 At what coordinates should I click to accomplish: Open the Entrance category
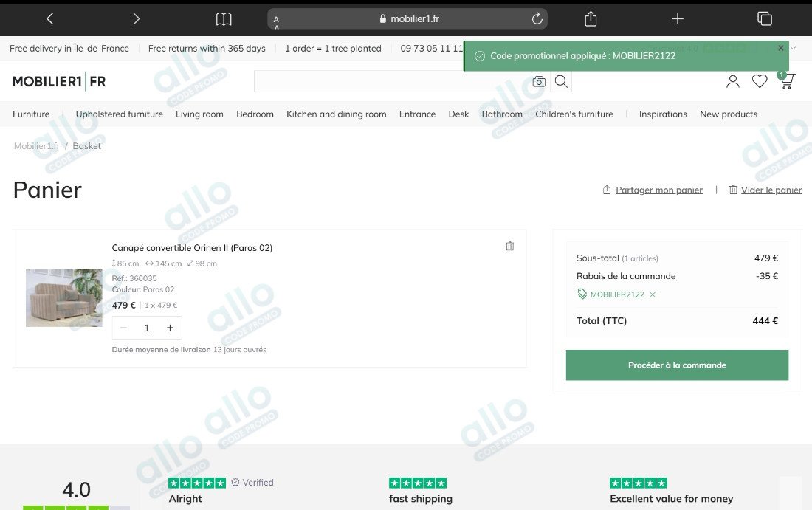(417, 114)
